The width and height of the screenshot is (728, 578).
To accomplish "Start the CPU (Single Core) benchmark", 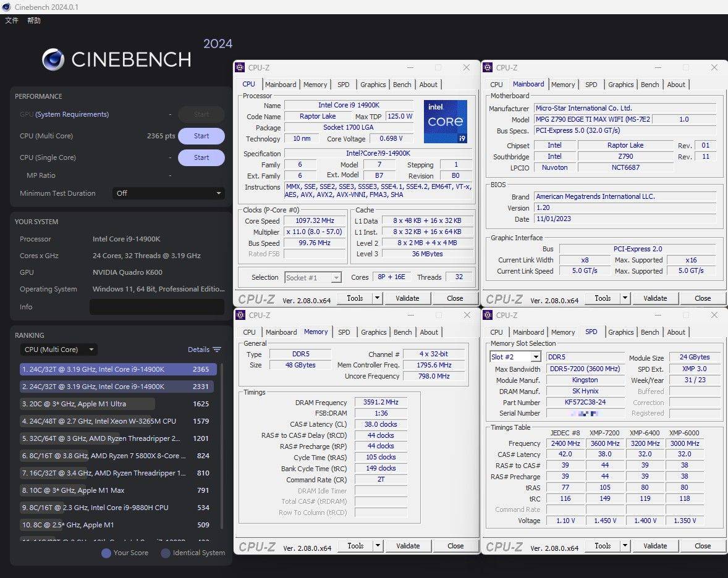I will 201,157.
